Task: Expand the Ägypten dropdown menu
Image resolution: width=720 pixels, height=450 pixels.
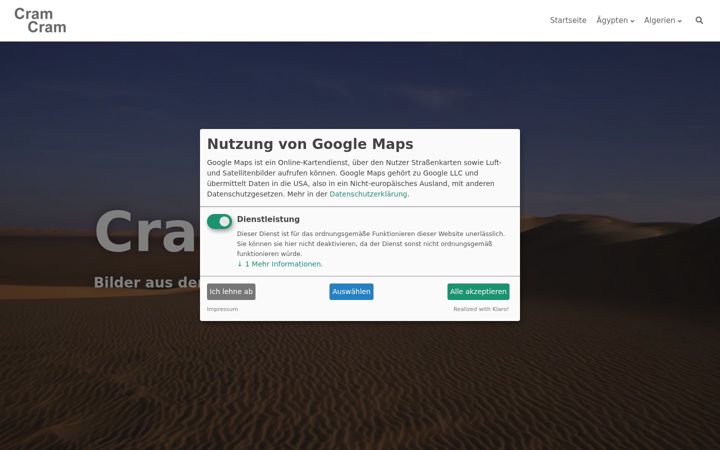Action: 615,20
